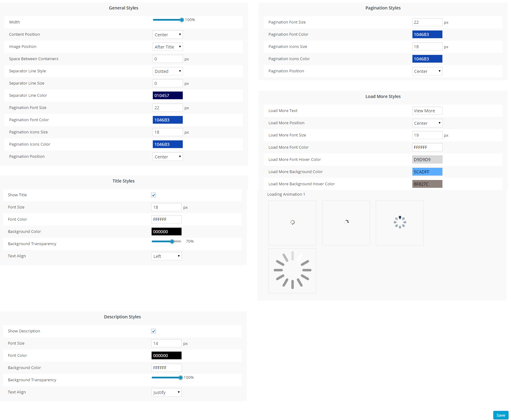The height and width of the screenshot is (420, 511).
Task: Uncheck the Show Title checkbox
Action: click(x=153, y=195)
